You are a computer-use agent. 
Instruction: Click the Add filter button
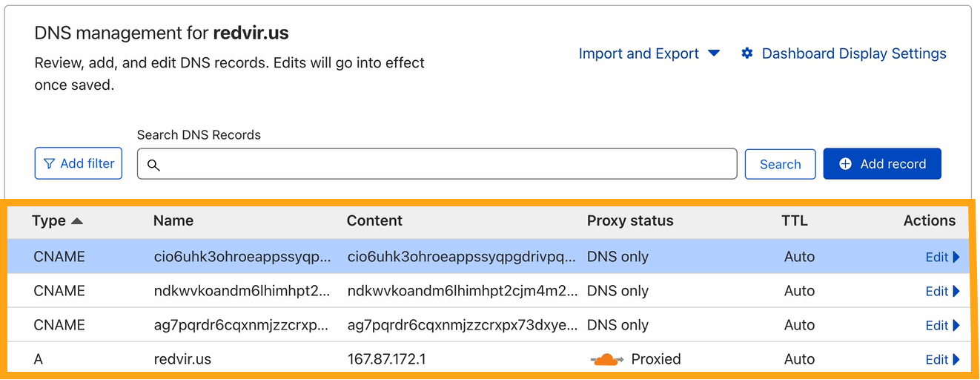[x=79, y=164]
